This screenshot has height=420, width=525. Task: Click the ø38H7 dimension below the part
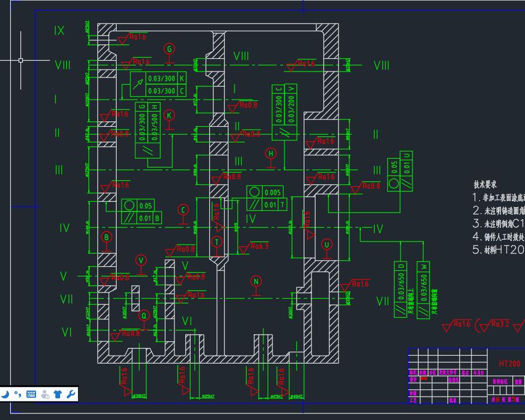pyautogui.click(x=140, y=396)
